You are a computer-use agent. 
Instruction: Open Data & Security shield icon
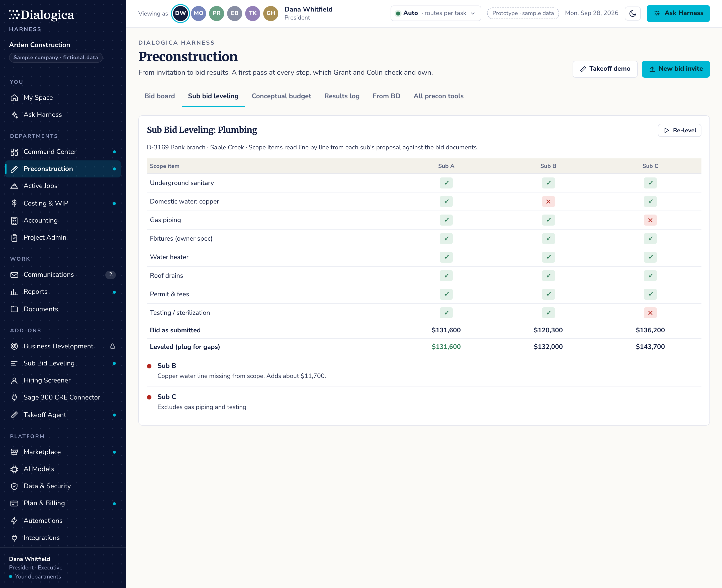[14, 486]
